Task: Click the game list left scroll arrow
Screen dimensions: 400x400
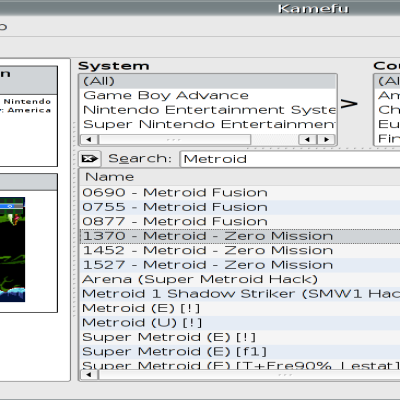Action: 89,375
